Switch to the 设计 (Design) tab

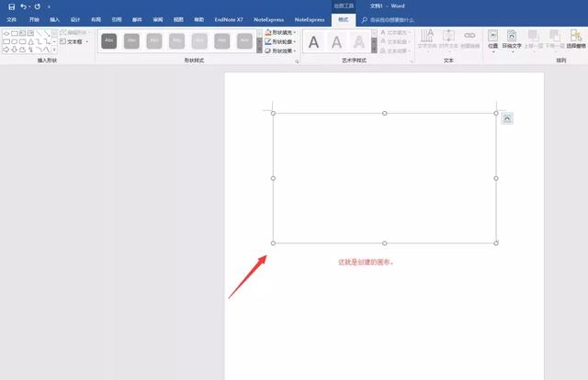75,19
